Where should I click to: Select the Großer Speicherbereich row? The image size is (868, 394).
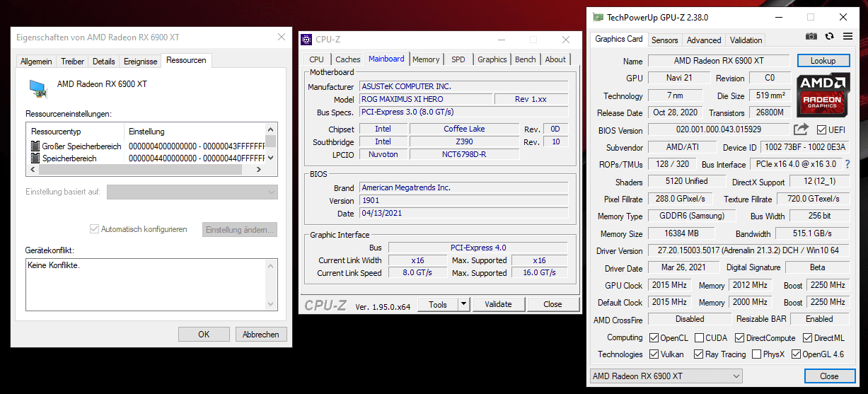click(147, 146)
